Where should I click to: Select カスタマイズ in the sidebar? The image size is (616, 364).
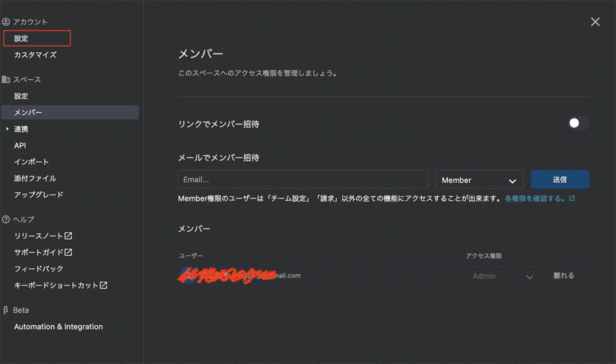[x=35, y=55]
